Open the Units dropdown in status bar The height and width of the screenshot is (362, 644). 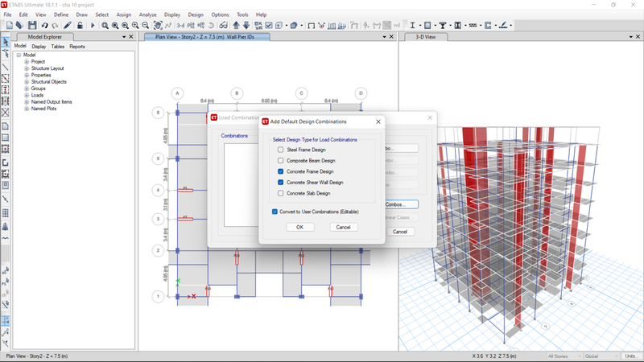631,356
